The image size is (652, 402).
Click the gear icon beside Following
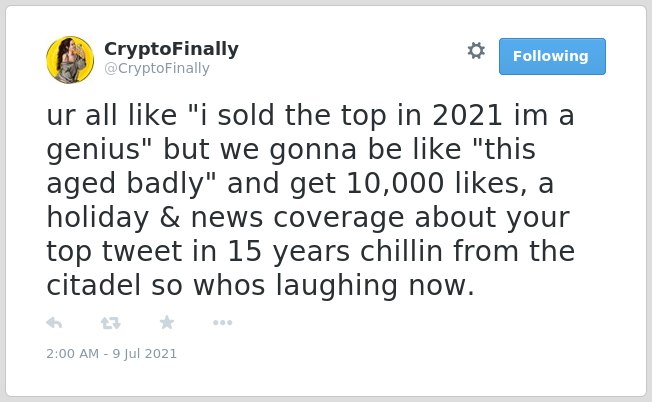[476, 51]
